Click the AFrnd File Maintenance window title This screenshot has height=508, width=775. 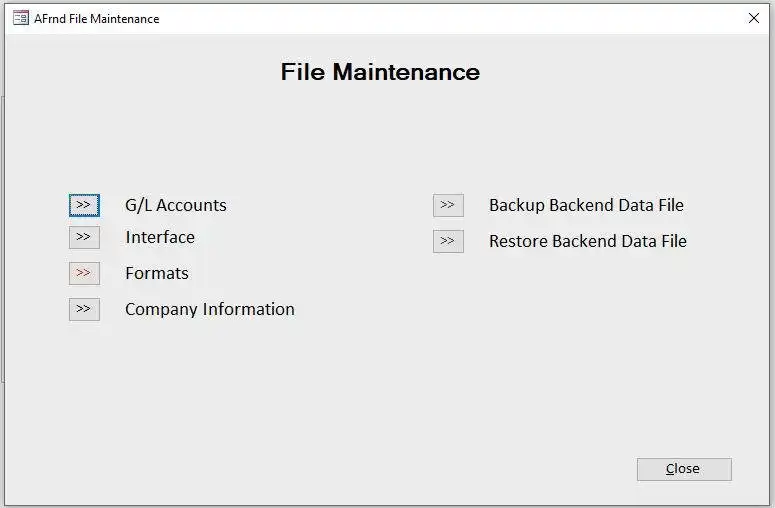(96, 18)
